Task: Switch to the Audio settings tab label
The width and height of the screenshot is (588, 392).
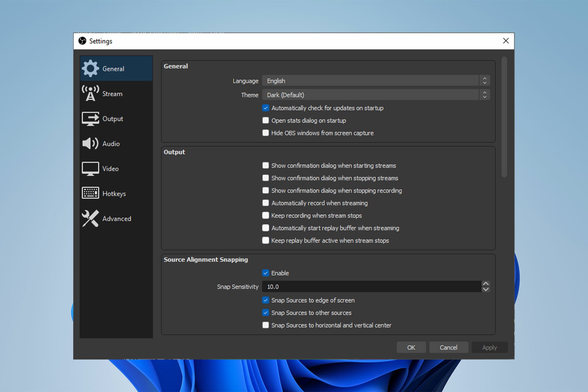Action: pyautogui.click(x=111, y=144)
